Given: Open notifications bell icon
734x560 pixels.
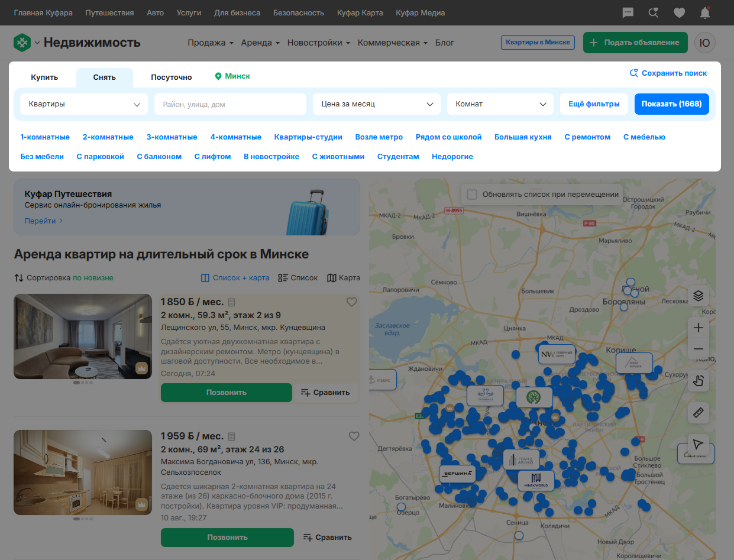Looking at the screenshot, I should pos(705,12).
